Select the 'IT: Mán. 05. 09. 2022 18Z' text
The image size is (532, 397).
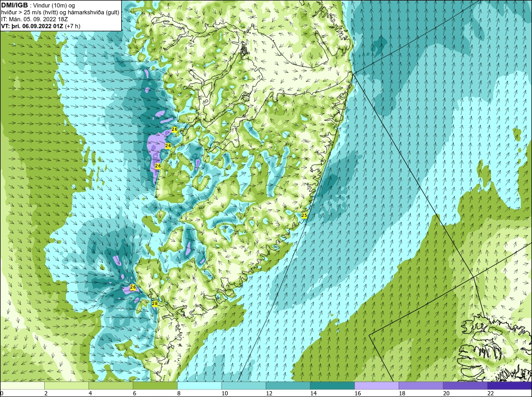[34, 19]
